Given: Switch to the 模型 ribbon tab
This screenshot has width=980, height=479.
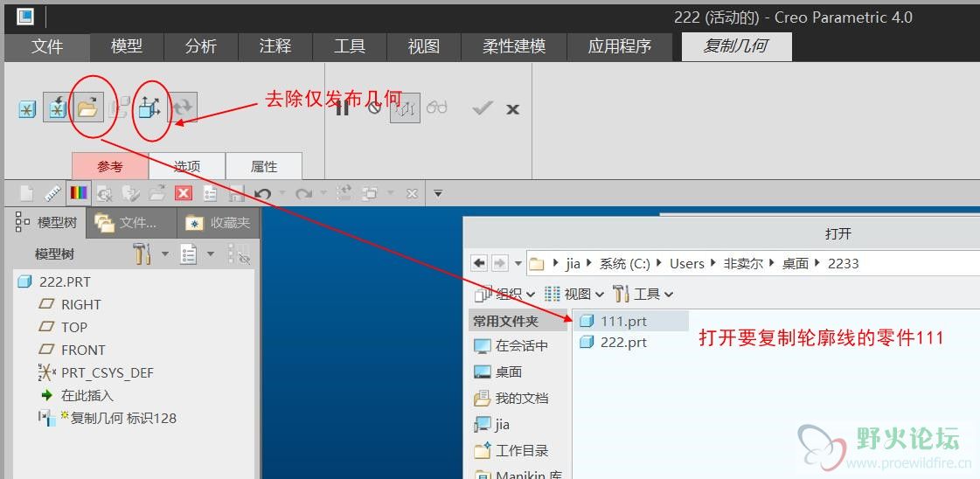Looking at the screenshot, I should click(x=127, y=46).
